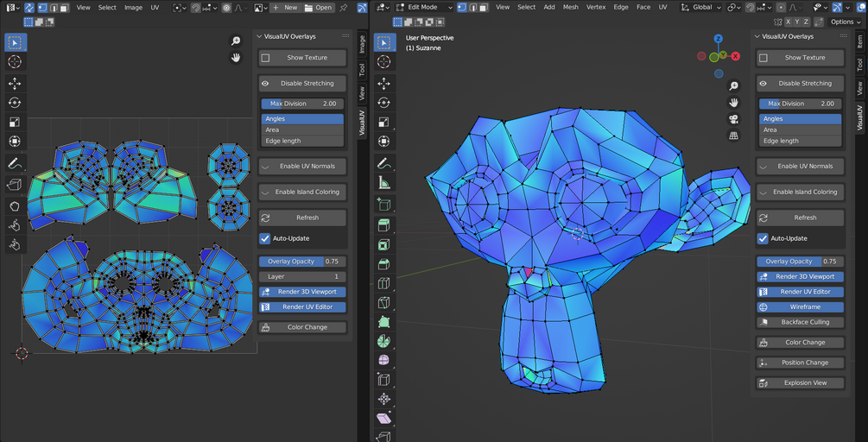The height and width of the screenshot is (442, 868).
Task: Collapse the VisualUV Overlays panel in the UV Editor
Action: coord(261,36)
